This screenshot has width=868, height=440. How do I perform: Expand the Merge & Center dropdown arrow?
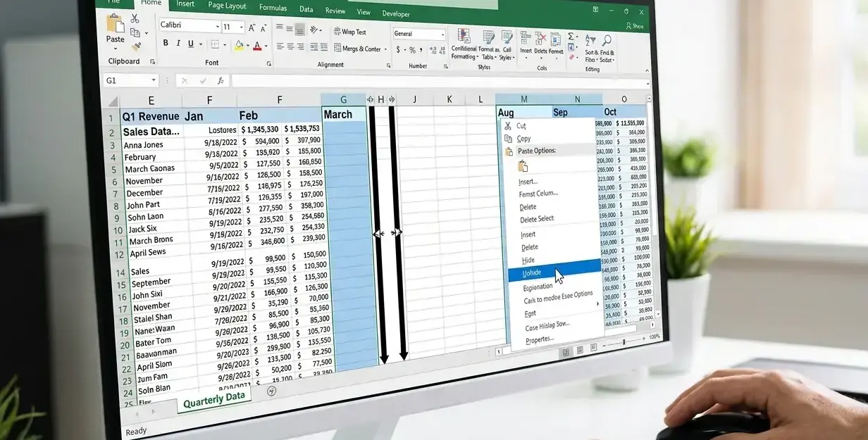click(385, 49)
